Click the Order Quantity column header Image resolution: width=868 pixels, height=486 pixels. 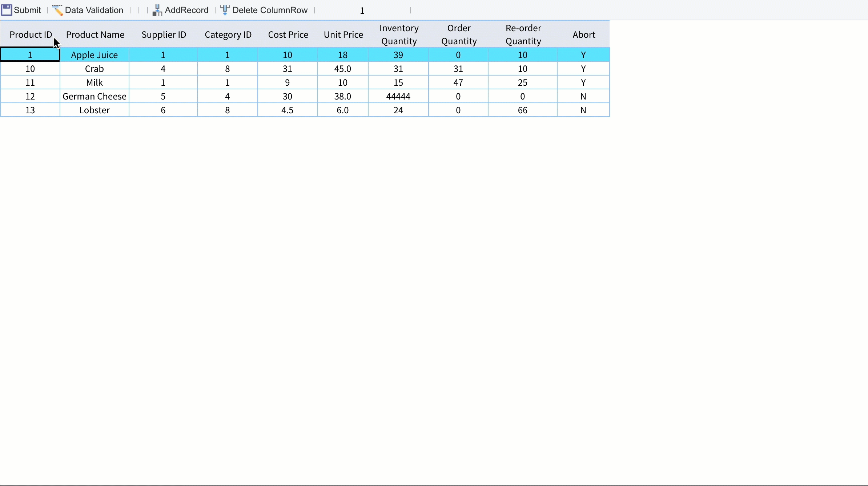pyautogui.click(x=459, y=35)
